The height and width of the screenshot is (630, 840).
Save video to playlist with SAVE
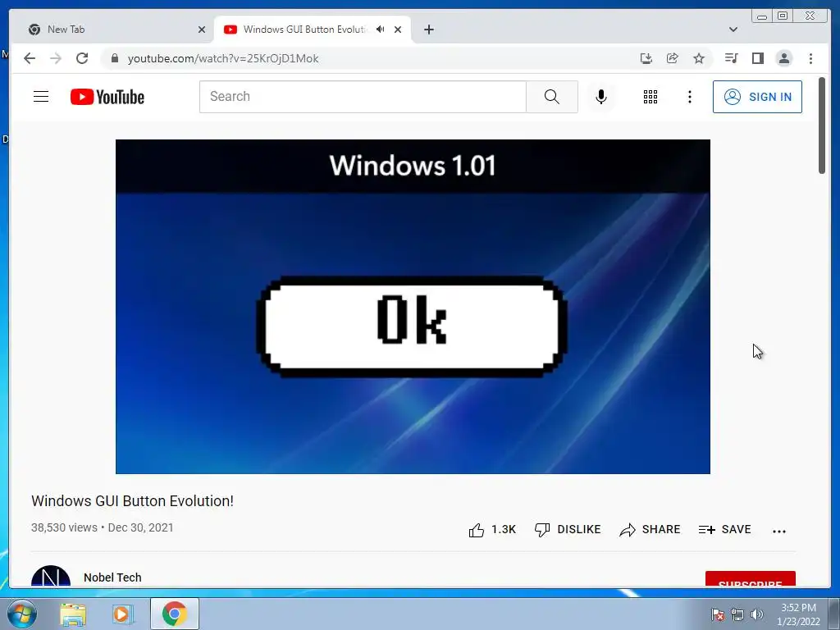point(725,529)
